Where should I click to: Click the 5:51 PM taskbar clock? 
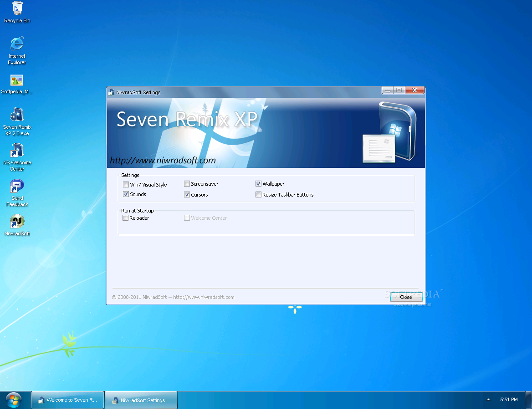pos(509,400)
